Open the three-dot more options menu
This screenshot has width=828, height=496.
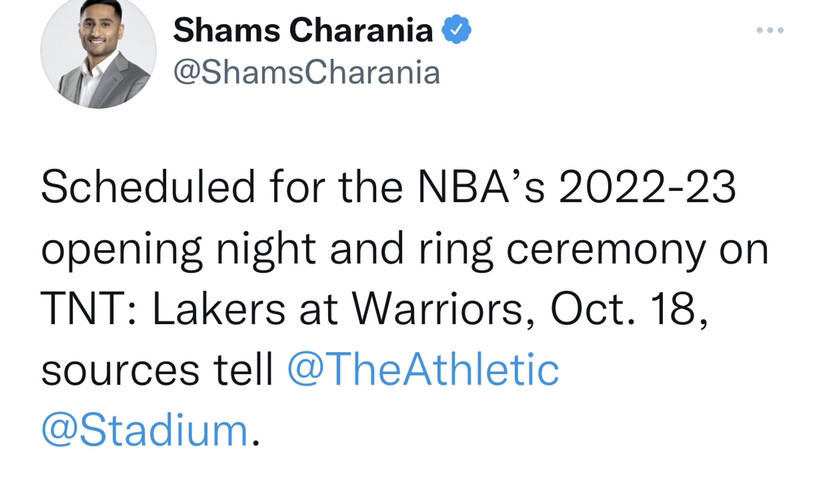(x=769, y=30)
